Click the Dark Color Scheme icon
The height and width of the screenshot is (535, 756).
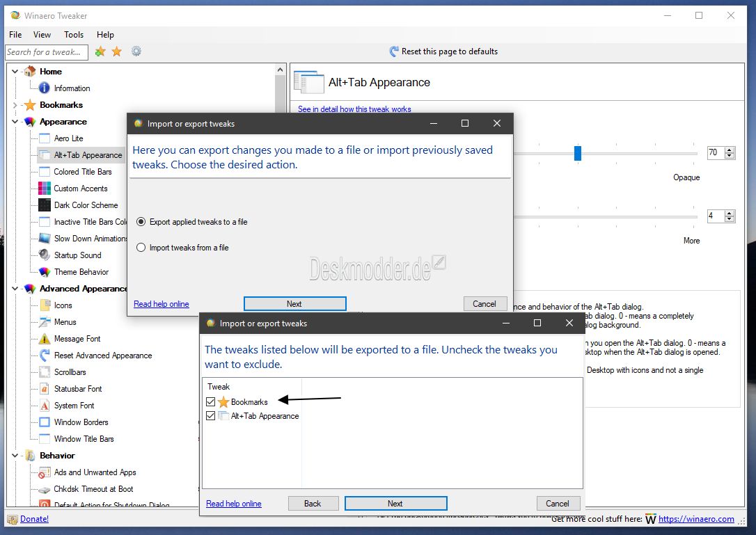click(45, 205)
